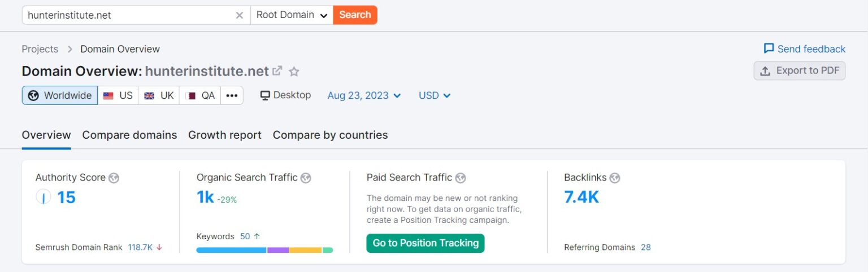Open the Root Domain dropdown
The width and height of the screenshot is (868, 272).
click(x=292, y=15)
